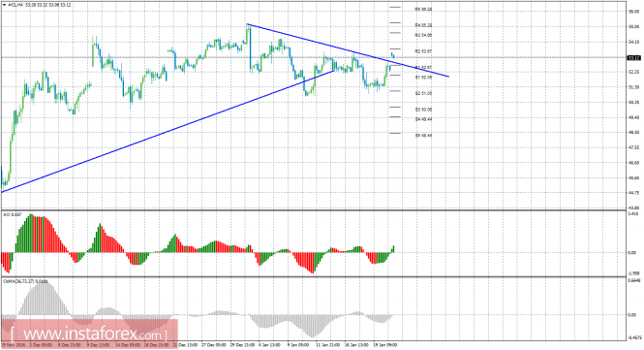Click the #CL,H4 symbol title label
Image resolution: width=644 pixels, height=350 pixels.
pyautogui.click(x=15, y=5)
